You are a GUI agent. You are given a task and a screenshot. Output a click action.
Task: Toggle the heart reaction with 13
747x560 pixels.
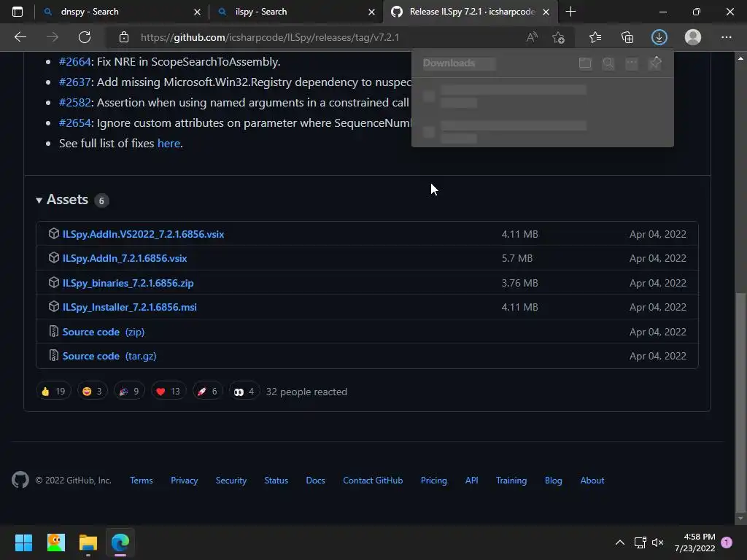click(x=169, y=392)
